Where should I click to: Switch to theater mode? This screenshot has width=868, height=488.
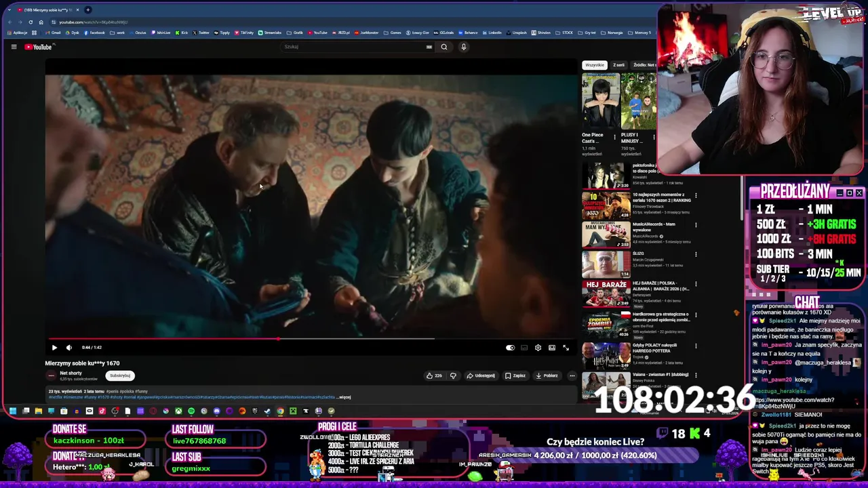tap(552, 348)
